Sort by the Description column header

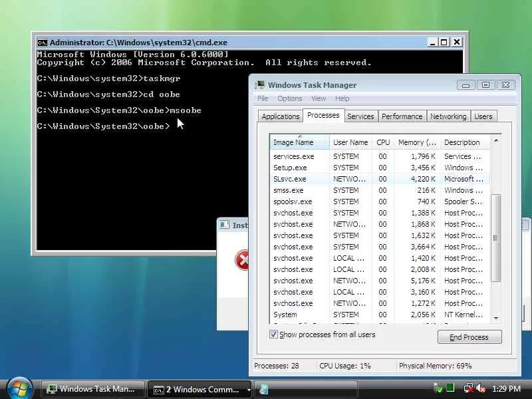465,142
